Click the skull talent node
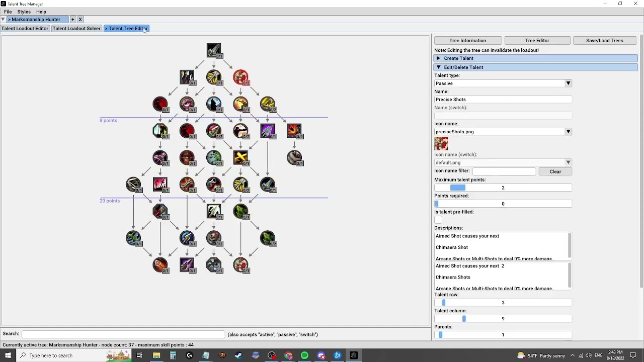644x362 pixels. [x=214, y=238]
